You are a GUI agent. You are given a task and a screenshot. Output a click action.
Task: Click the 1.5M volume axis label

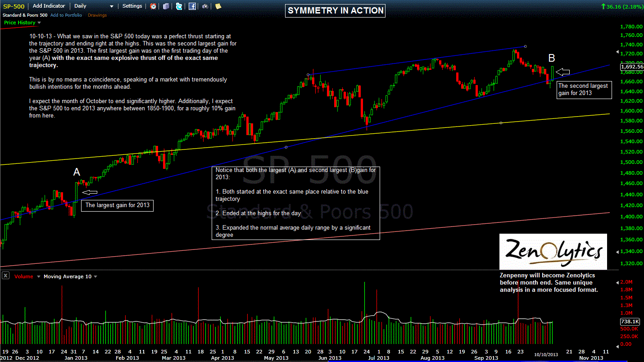(x=626, y=298)
